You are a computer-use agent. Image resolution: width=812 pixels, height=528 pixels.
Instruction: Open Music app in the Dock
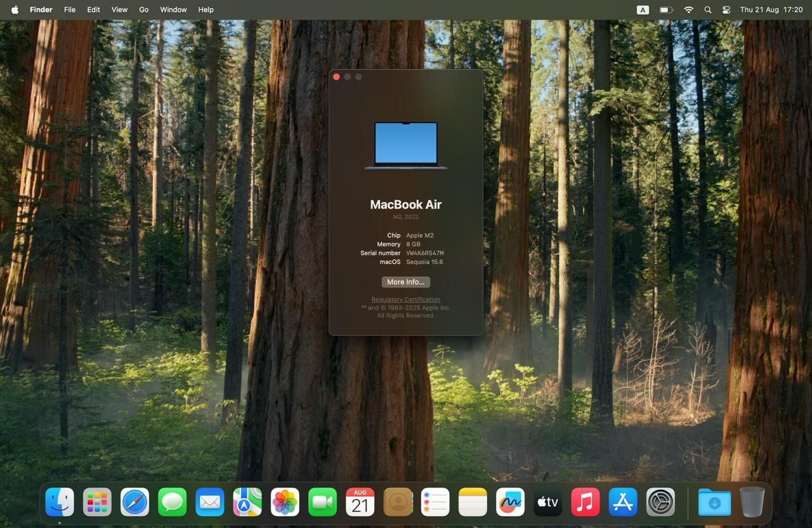pos(586,503)
